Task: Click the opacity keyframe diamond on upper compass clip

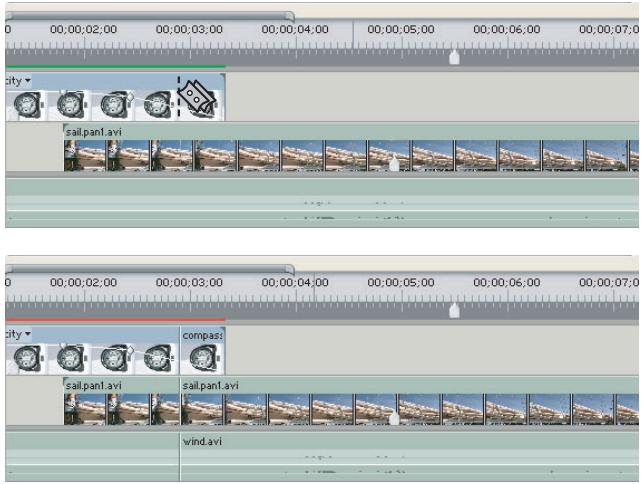Action: (x=129, y=97)
